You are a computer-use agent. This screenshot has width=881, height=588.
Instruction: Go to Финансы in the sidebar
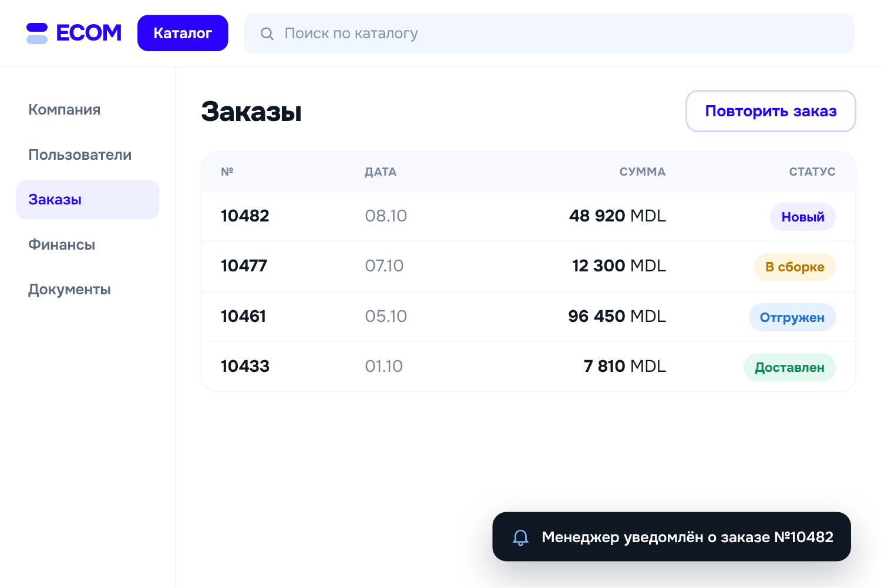pos(62,244)
